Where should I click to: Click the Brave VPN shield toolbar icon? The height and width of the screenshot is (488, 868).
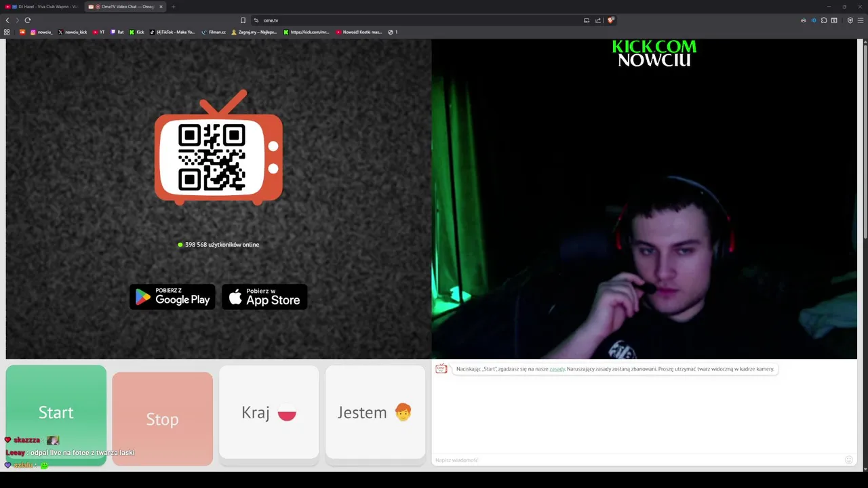[850, 20]
